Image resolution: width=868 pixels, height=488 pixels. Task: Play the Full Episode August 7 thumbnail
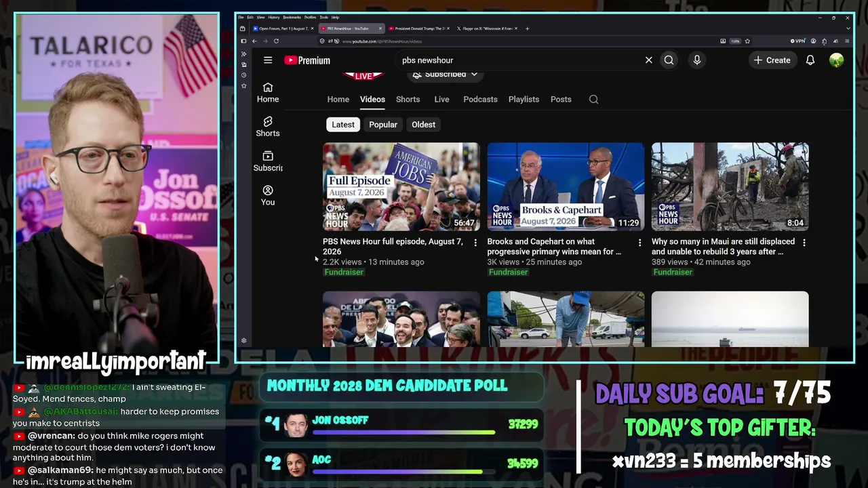coord(401,186)
